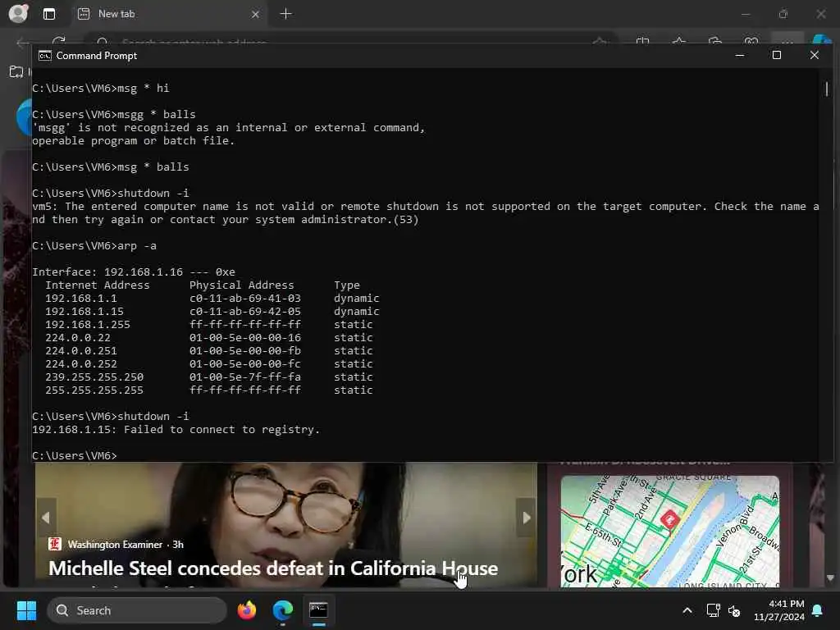The image size is (840, 630).
Task: Open Command Prompt title bar icon
Action: point(45,56)
